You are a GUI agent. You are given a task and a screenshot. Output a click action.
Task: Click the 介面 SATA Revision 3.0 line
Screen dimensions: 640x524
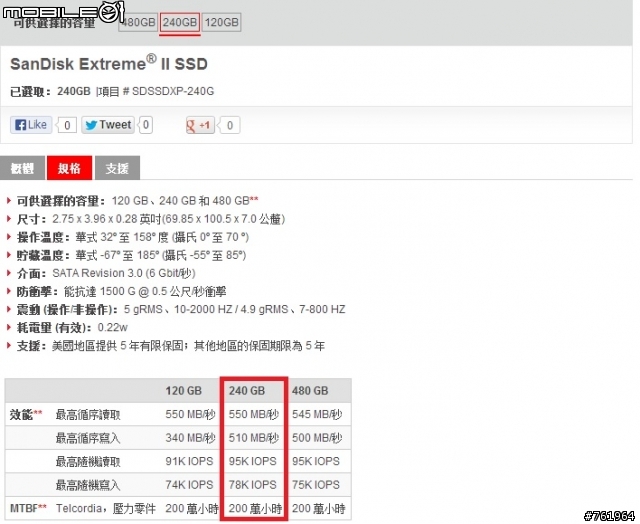click(x=106, y=273)
